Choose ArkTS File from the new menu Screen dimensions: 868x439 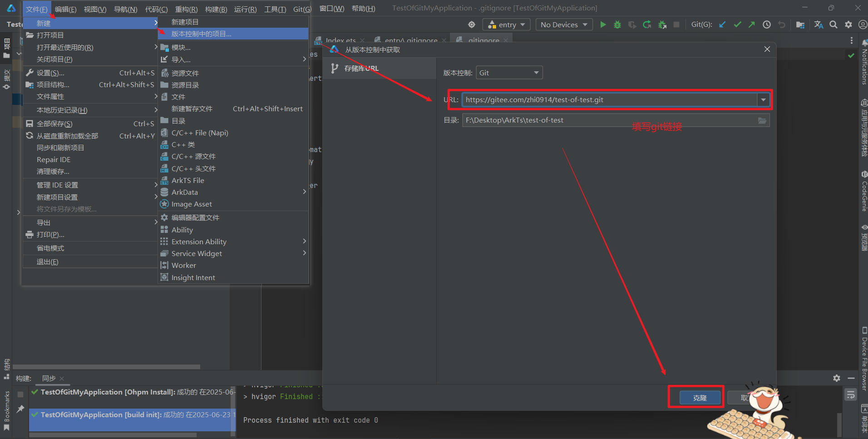click(234, 180)
